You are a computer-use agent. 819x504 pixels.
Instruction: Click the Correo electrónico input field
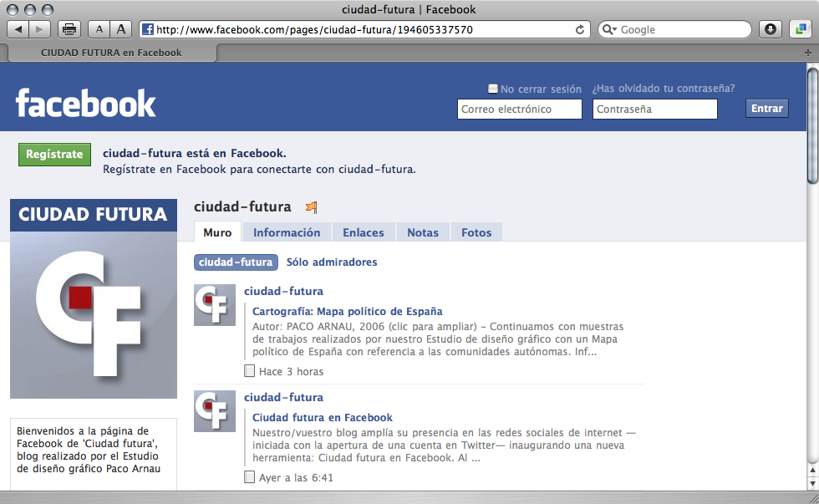click(519, 109)
